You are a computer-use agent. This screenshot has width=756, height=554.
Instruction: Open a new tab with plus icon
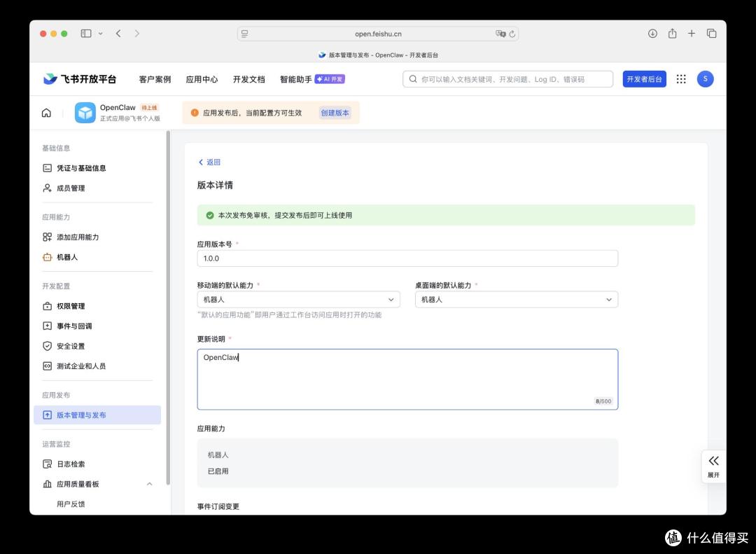pyautogui.click(x=692, y=34)
